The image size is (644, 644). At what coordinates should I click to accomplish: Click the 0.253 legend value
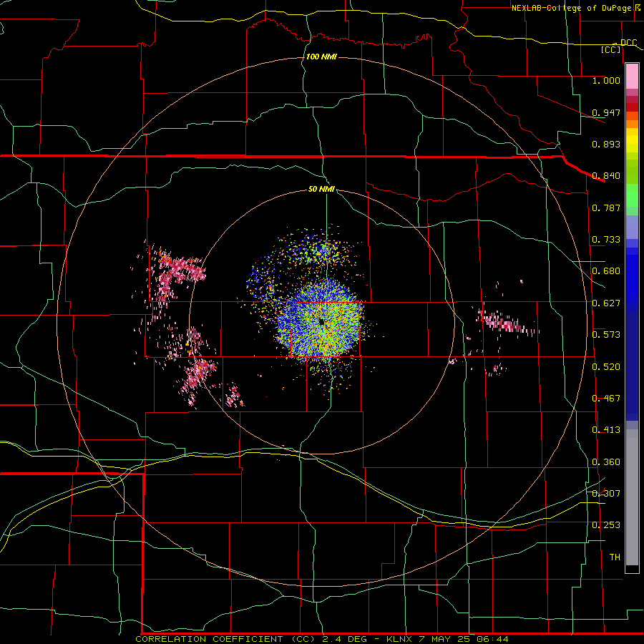(606, 525)
